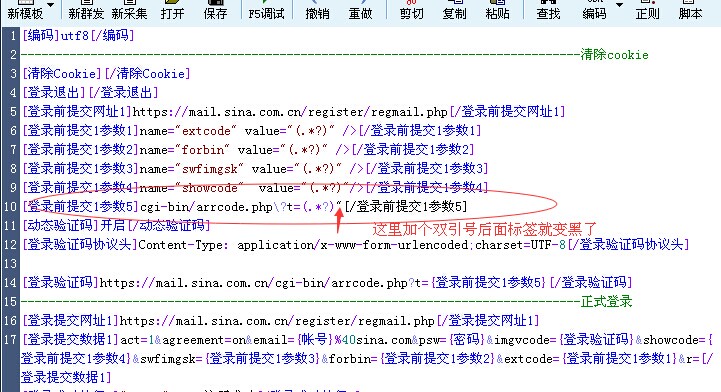Click line 4 [登录退出] tag

[x=54, y=92]
